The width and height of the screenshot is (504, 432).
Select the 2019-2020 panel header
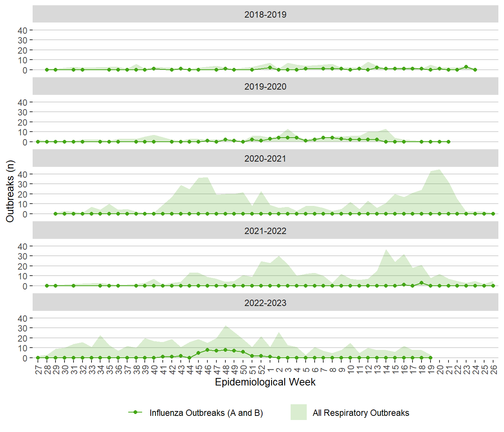click(265, 86)
